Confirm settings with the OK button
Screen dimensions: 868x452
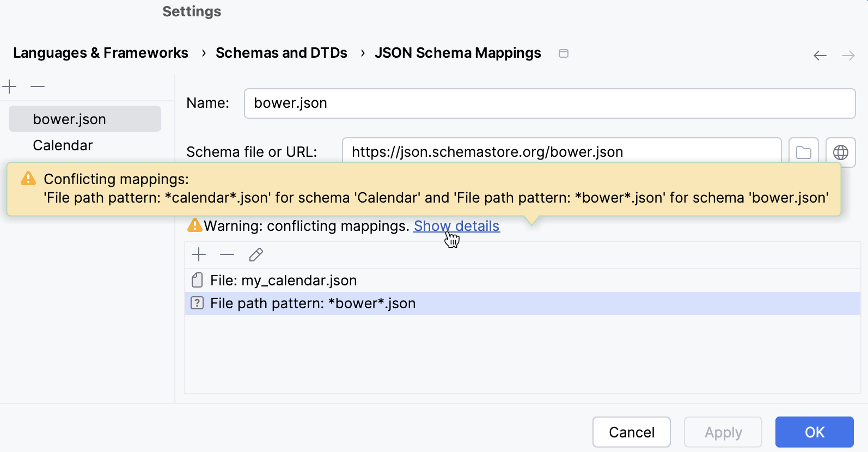[814, 432]
